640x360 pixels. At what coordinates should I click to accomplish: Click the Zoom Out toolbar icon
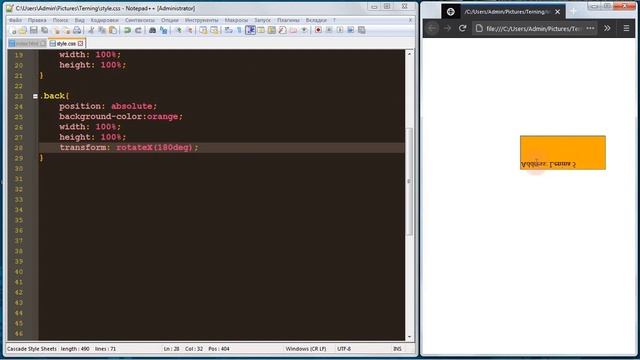[189, 30]
